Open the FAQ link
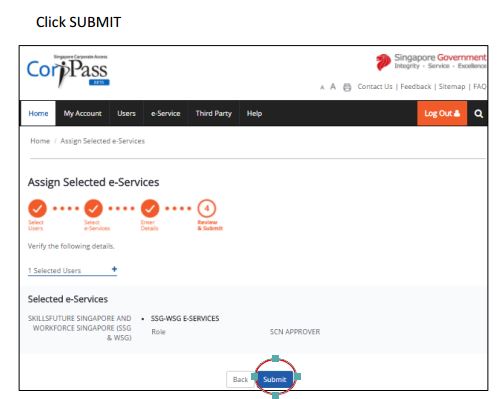 (x=480, y=87)
